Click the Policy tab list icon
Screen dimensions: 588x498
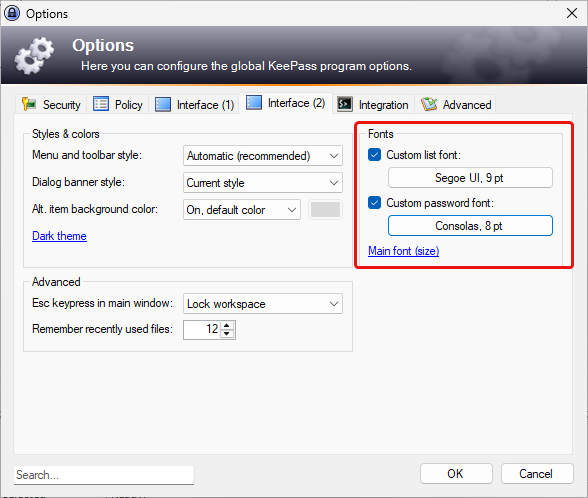pos(101,104)
